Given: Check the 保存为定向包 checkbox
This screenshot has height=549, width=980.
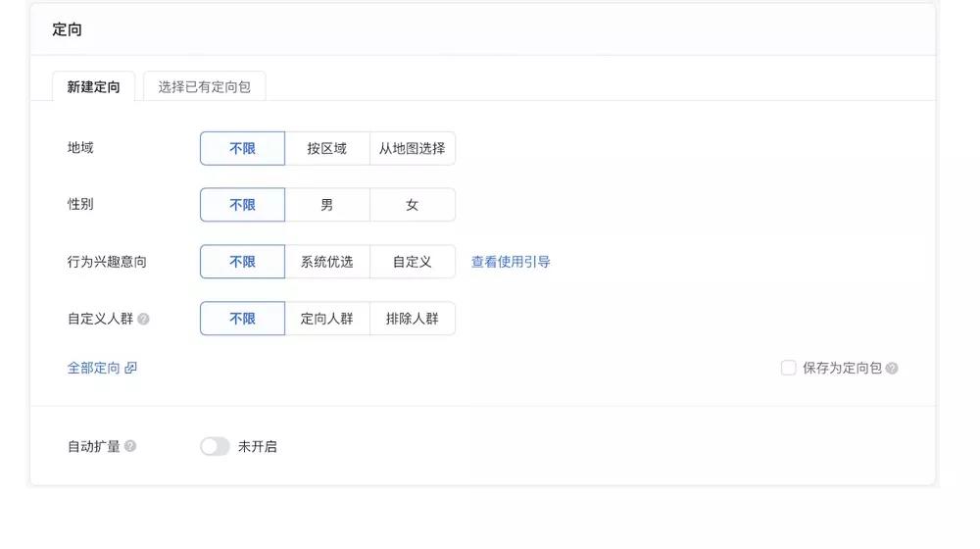Looking at the screenshot, I should (788, 368).
